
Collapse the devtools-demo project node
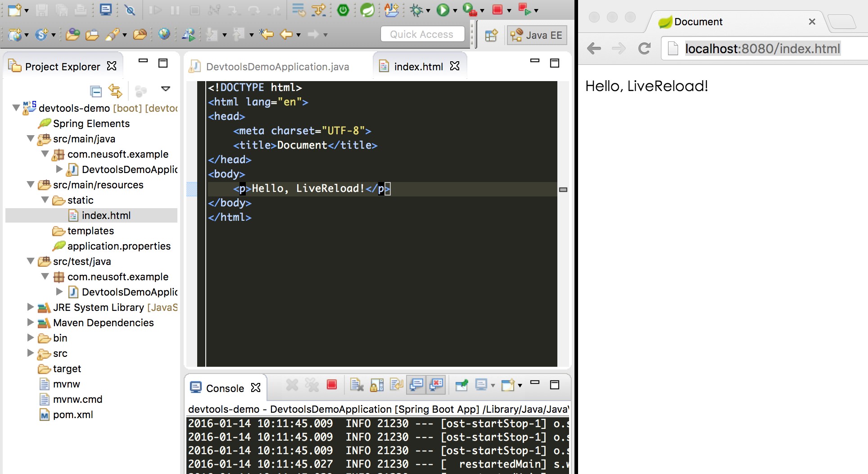[16, 108]
